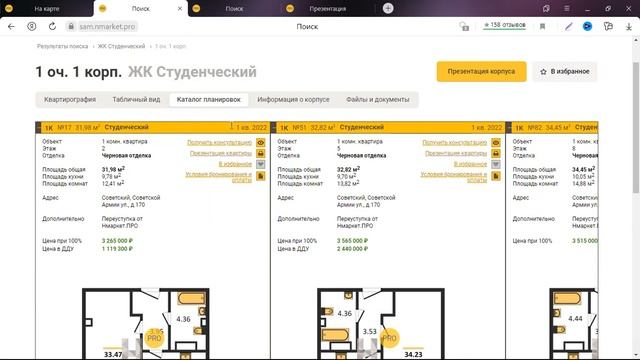Image resolution: width=640 pixels, height=360 pixels.
Task: Open the pen notes icon in toolbar
Action: 569,27
